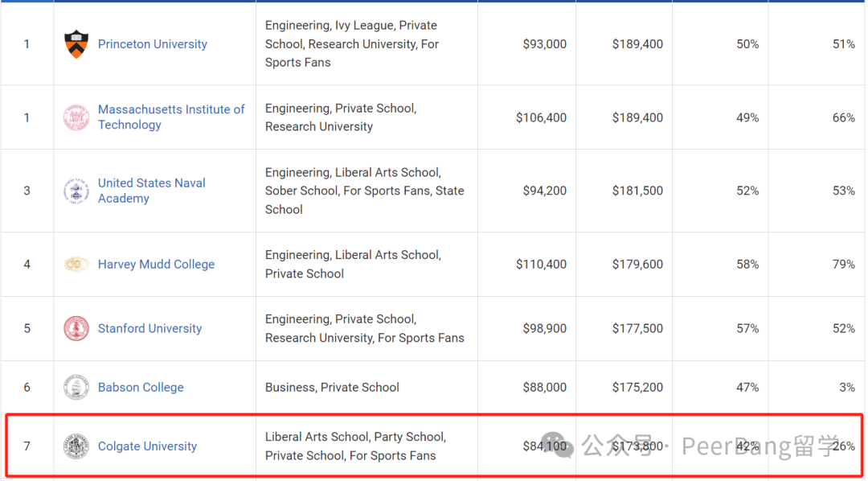Click the Stanford University seal
Screen dimensions: 868x481
point(76,329)
